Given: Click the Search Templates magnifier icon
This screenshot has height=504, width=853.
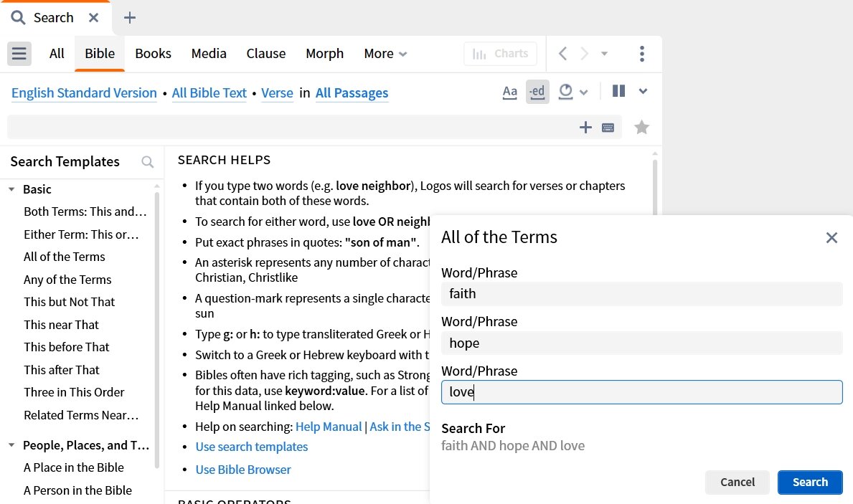Looking at the screenshot, I should click(147, 162).
